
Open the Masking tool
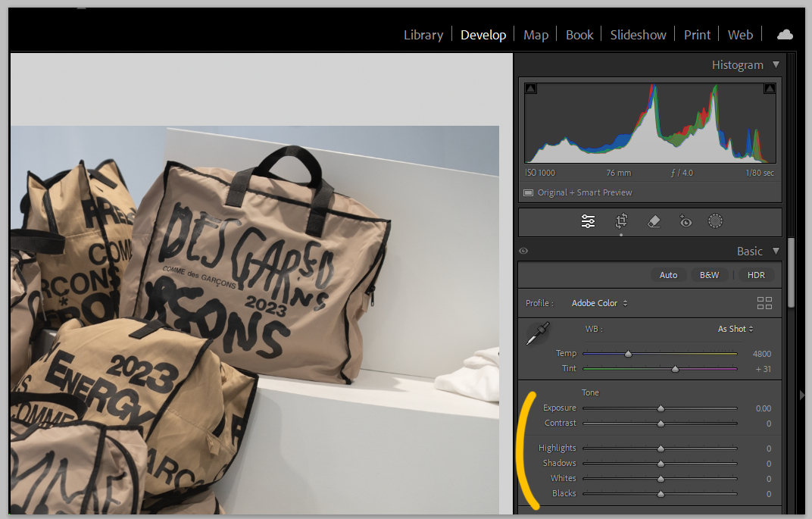click(x=715, y=222)
